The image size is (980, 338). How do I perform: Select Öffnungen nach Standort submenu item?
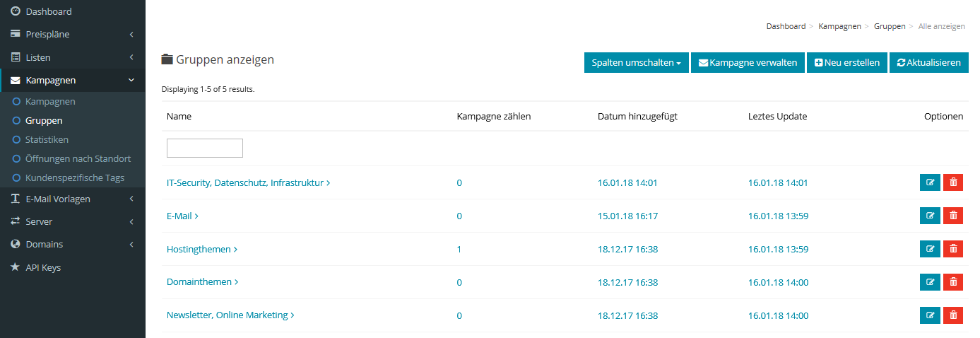click(x=78, y=159)
